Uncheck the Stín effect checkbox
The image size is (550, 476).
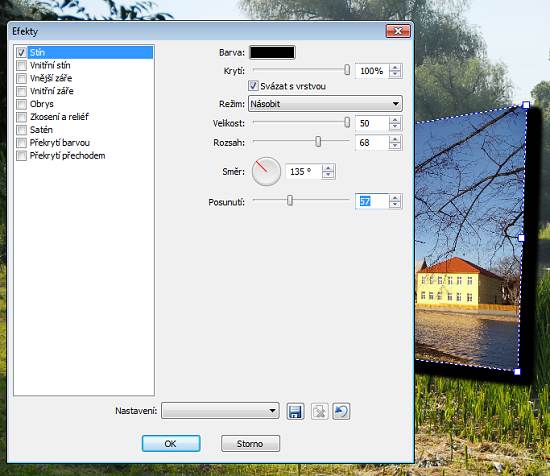click(x=21, y=53)
